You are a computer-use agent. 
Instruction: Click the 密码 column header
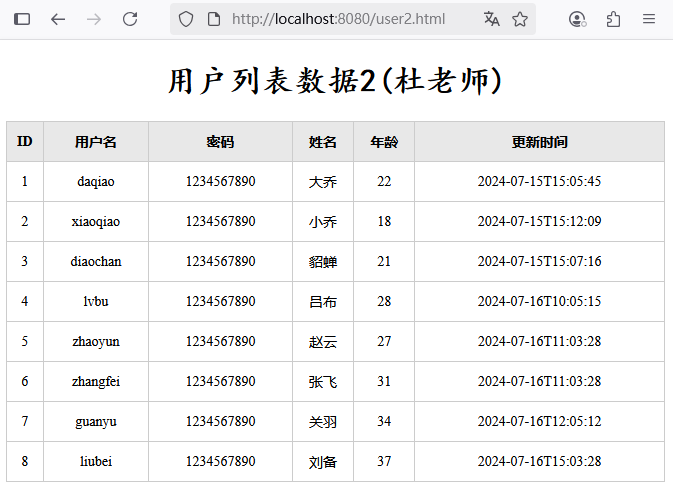pyautogui.click(x=220, y=142)
